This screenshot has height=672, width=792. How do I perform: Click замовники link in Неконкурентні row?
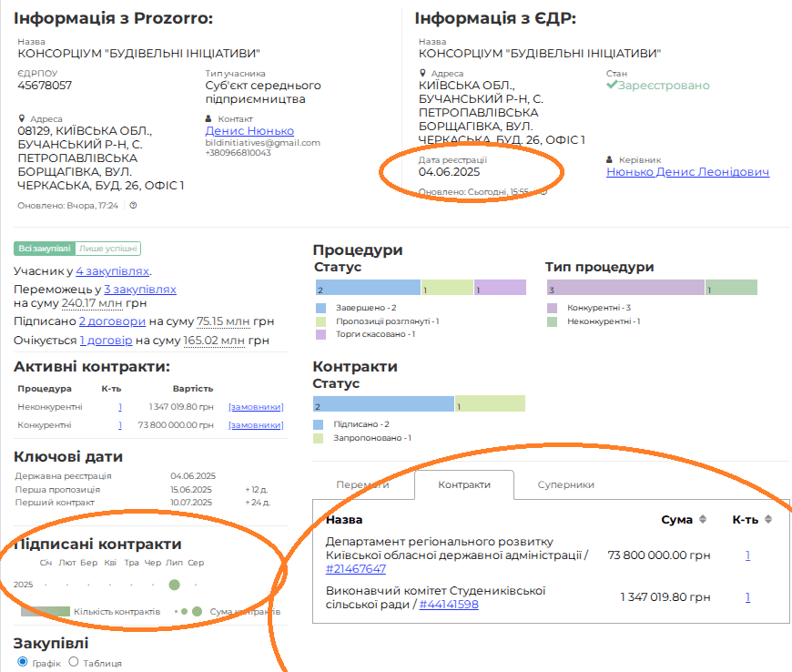(x=255, y=407)
